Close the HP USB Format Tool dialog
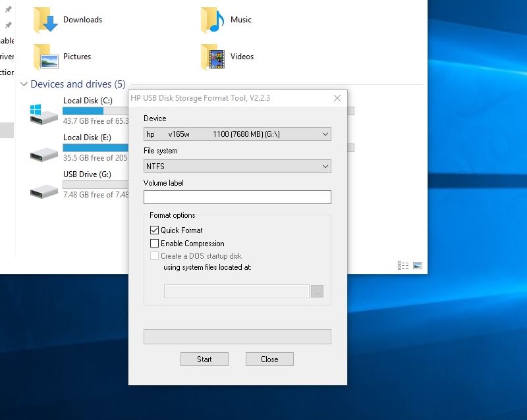527x420 pixels. click(337, 98)
